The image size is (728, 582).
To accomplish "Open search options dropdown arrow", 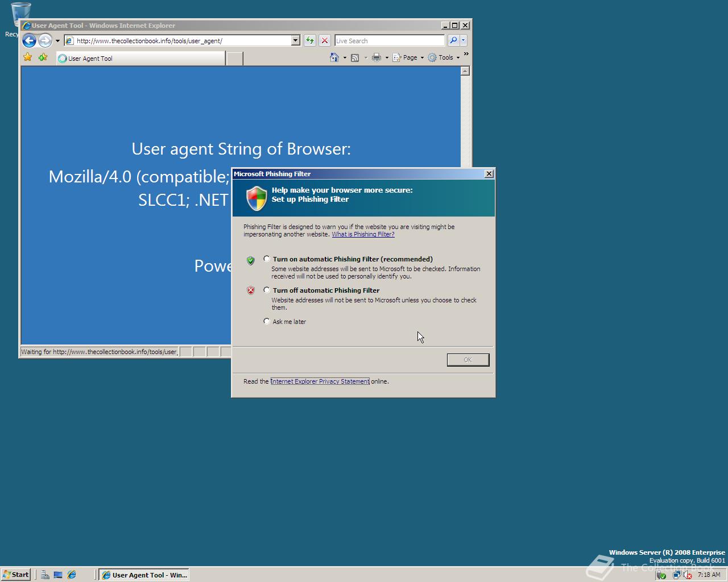I will tap(464, 40).
